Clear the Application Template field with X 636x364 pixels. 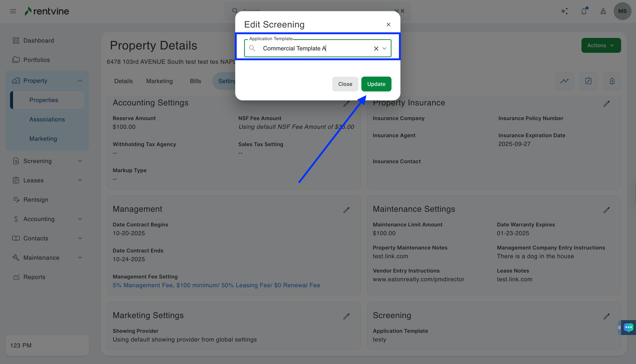(x=376, y=48)
